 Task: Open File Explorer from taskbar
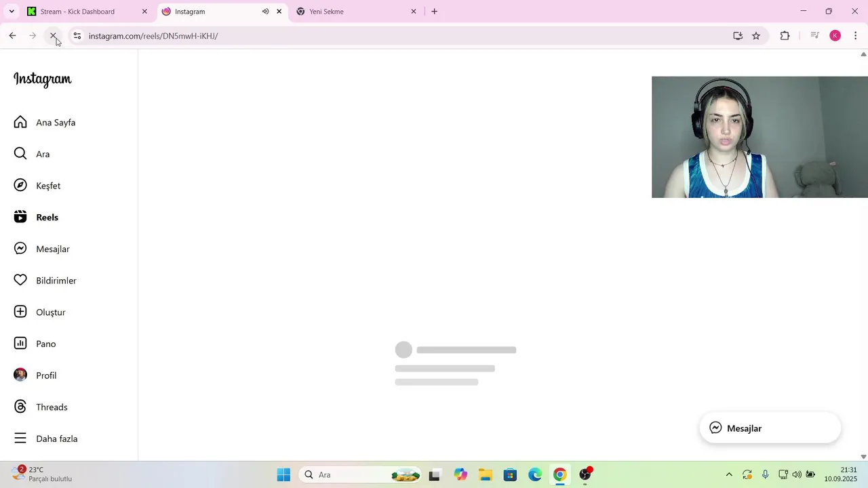pyautogui.click(x=485, y=474)
